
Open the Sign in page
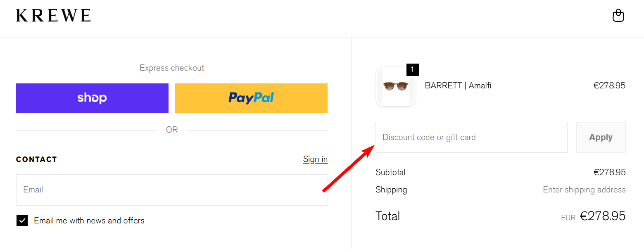click(x=315, y=159)
